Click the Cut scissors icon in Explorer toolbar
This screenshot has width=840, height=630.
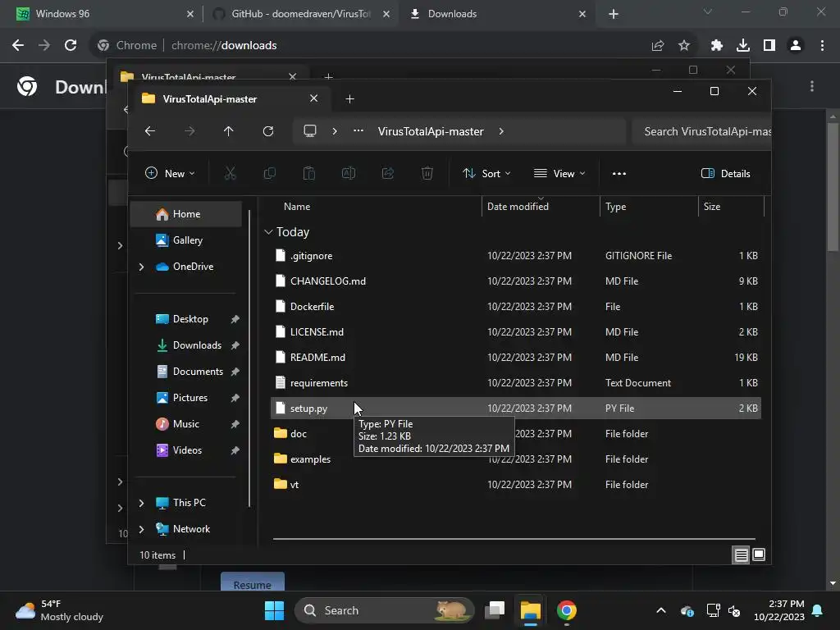(x=231, y=174)
